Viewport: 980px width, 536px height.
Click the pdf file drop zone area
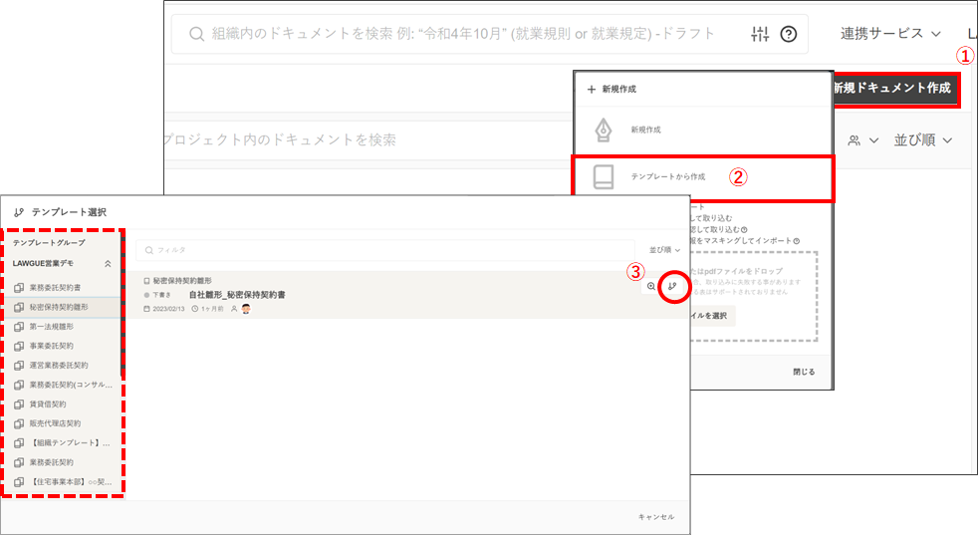(x=753, y=297)
